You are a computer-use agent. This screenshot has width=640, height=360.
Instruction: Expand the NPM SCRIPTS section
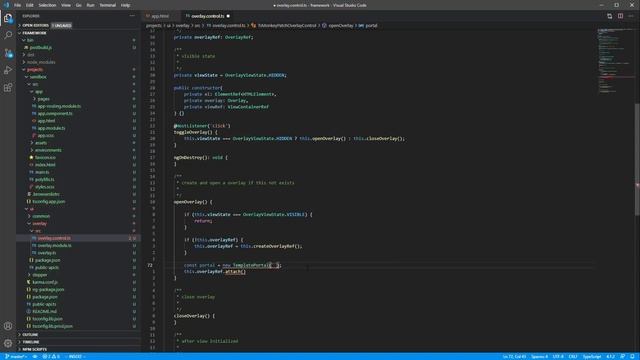pyautogui.click(x=35, y=349)
